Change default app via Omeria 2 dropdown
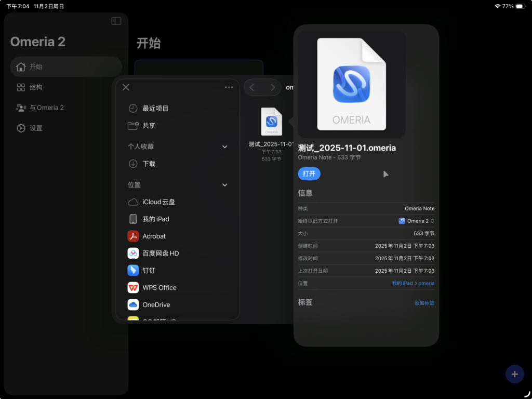This screenshot has height=399, width=532. 417,221
